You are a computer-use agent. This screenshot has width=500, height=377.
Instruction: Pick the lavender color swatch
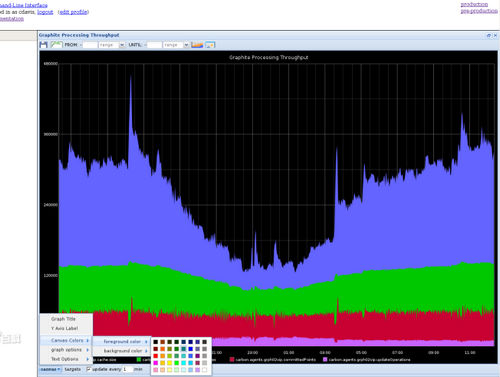pyautogui.click(x=197, y=370)
